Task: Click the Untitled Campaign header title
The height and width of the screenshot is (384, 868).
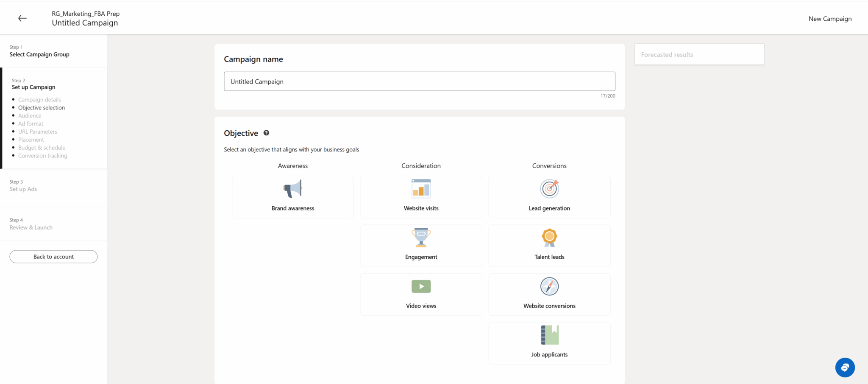Action: [x=85, y=23]
